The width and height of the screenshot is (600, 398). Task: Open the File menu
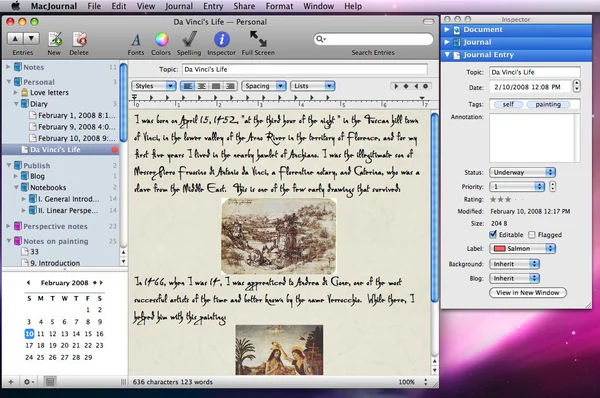tap(94, 6)
